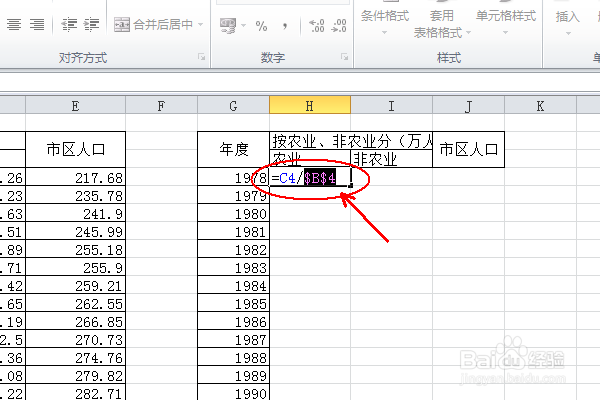
Task: Select the year 1990 cell
Action: [x=233, y=393]
